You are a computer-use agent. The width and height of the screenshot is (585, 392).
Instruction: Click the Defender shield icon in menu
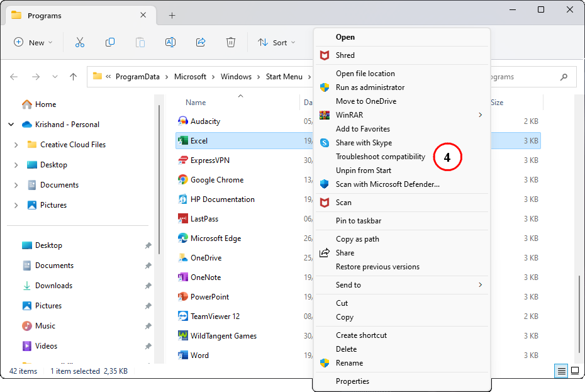(x=325, y=184)
